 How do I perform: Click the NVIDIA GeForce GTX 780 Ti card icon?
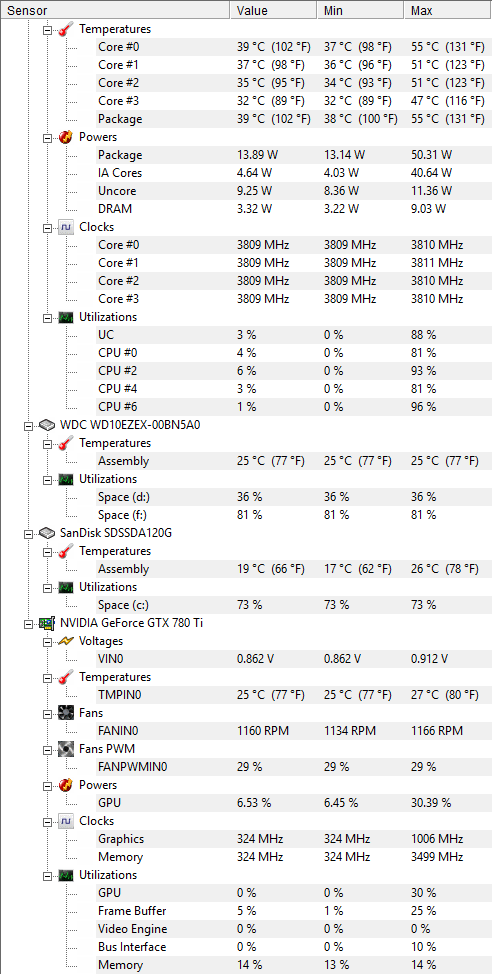pos(47,622)
